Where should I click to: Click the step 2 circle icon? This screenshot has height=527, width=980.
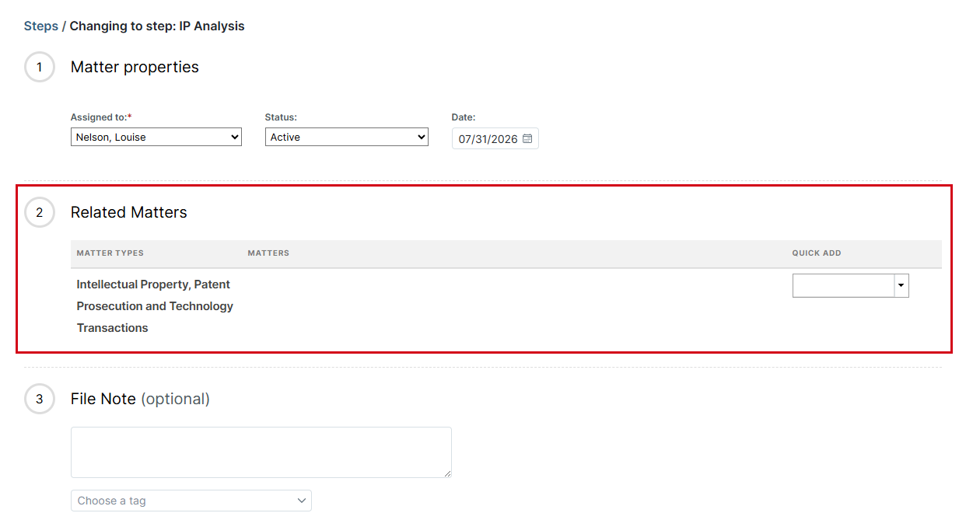[40, 212]
